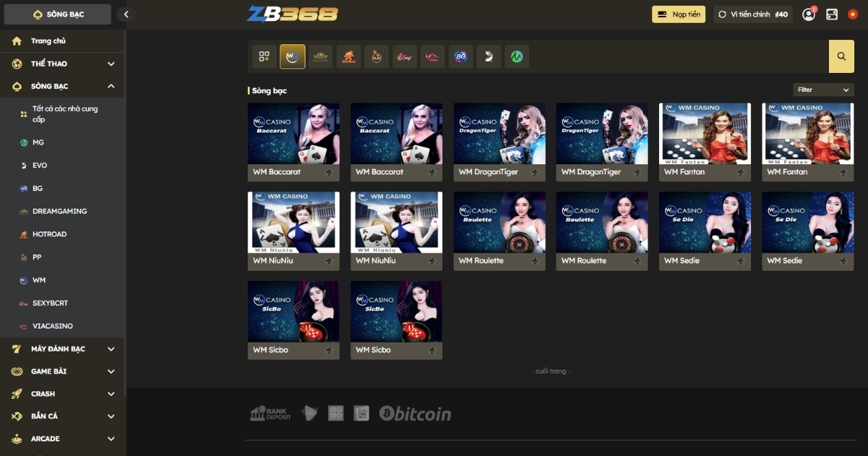
Task: Expand the MÁY ĐÁNH BẠC sidebar section
Action: 111,349
